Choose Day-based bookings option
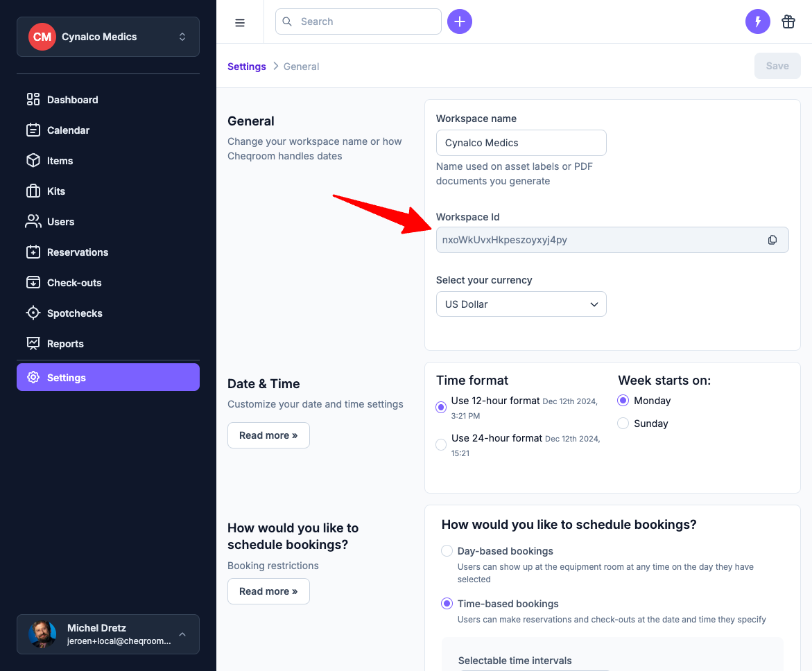The image size is (812, 671). (447, 551)
